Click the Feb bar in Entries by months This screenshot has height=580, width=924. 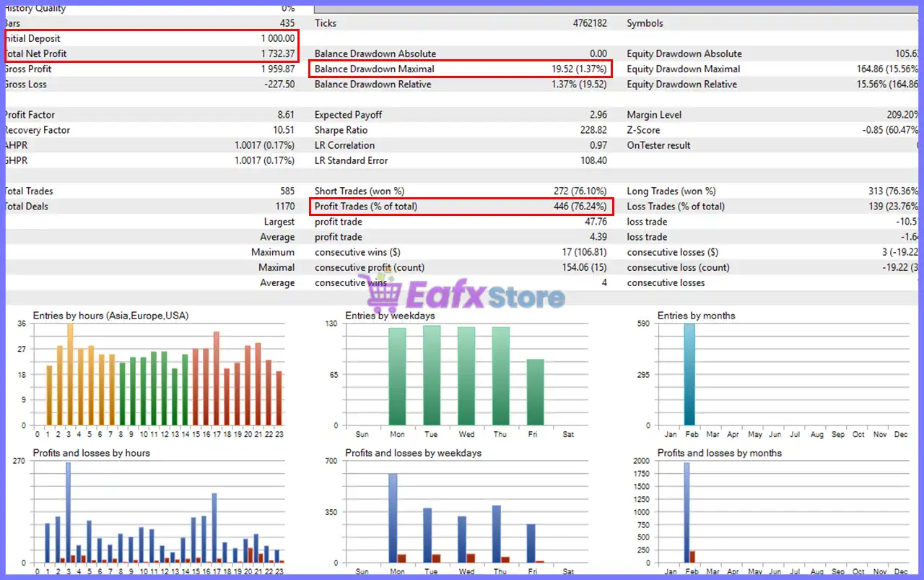point(689,375)
